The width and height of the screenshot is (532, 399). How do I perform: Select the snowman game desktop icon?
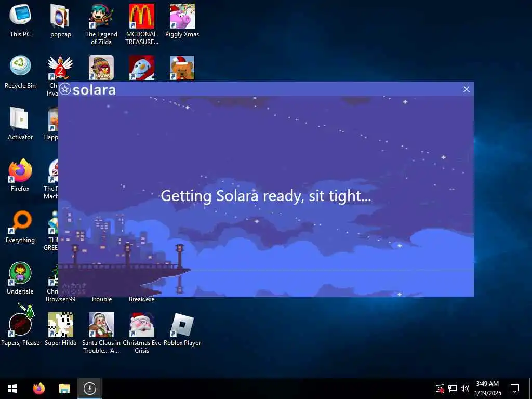pos(141,68)
